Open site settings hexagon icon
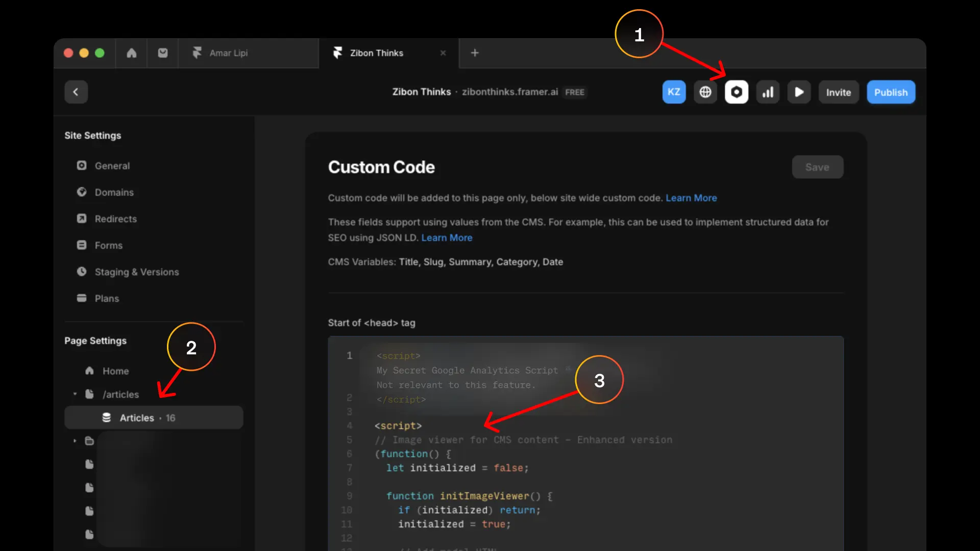The height and width of the screenshot is (551, 980). click(737, 92)
